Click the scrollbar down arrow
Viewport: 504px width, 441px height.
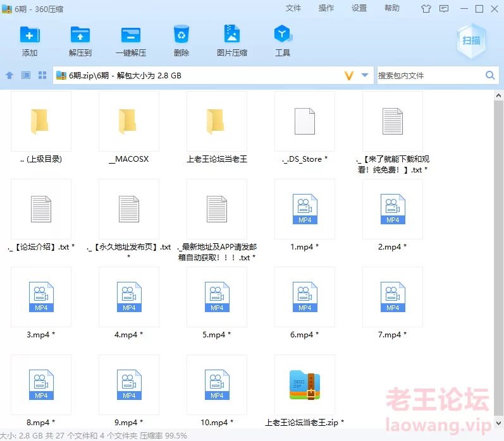coord(498,423)
